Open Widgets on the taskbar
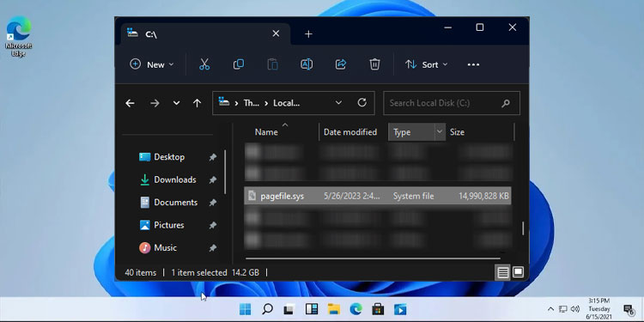 312,309
